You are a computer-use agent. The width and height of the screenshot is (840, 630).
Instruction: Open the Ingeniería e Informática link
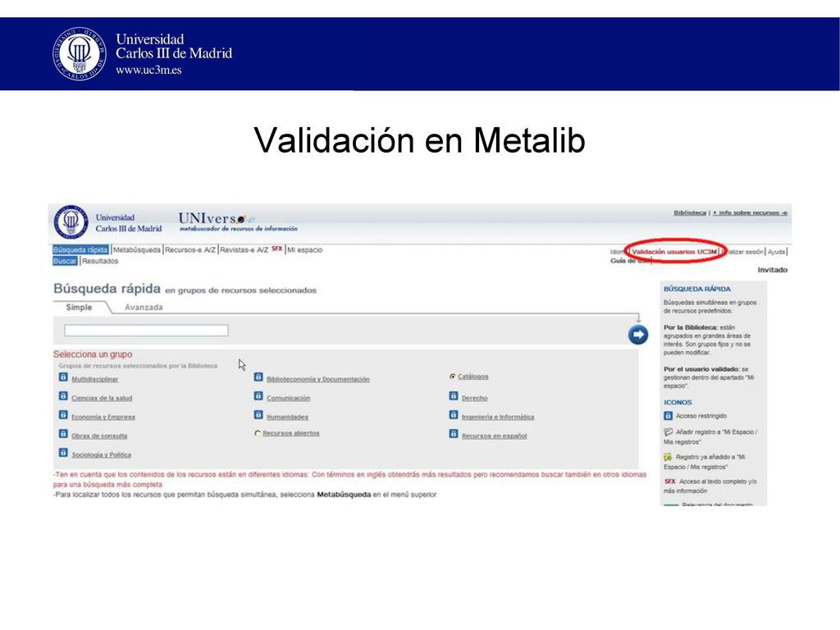coord(498,417)
